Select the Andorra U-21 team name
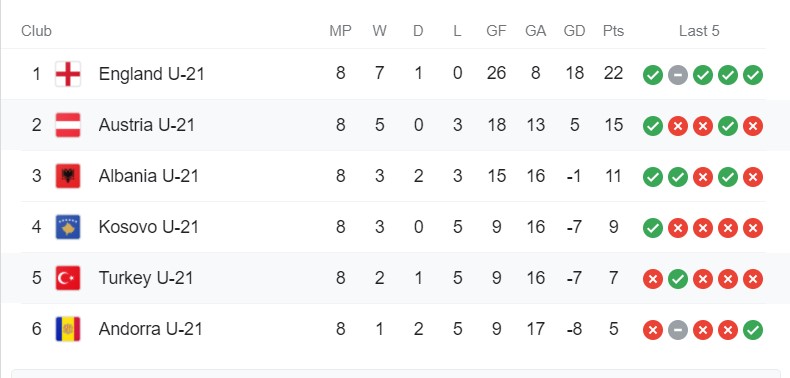 click(x=151, y=329)
